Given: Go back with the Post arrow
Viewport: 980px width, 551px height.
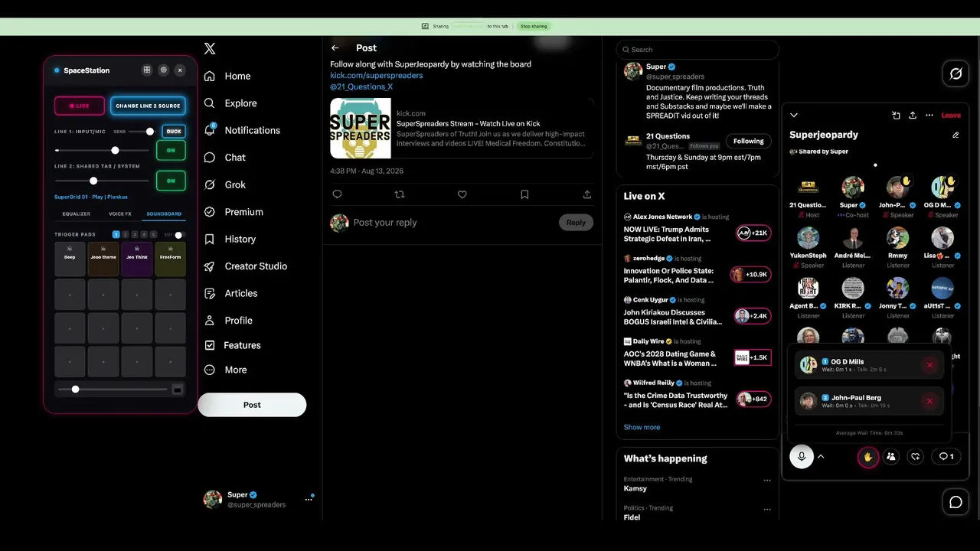Looking at the screenshot, I should coord(335,48).
